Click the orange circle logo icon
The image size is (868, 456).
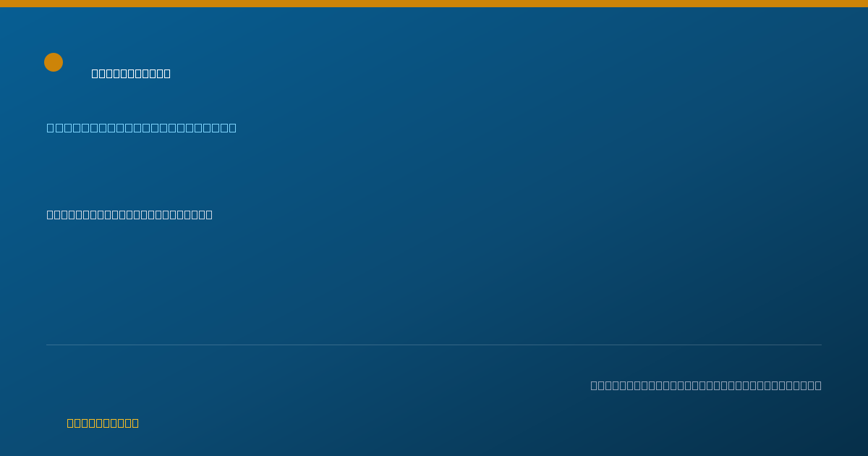click(54, 62)
